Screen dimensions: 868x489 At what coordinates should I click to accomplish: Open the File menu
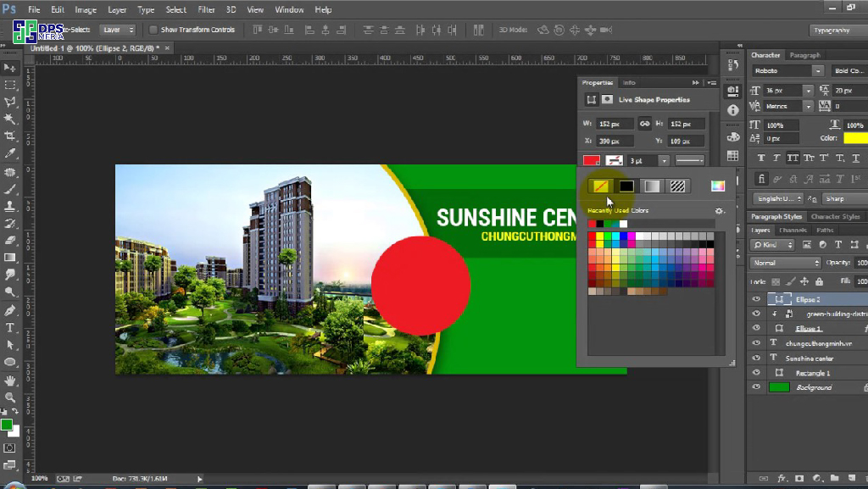pos(34,10)
